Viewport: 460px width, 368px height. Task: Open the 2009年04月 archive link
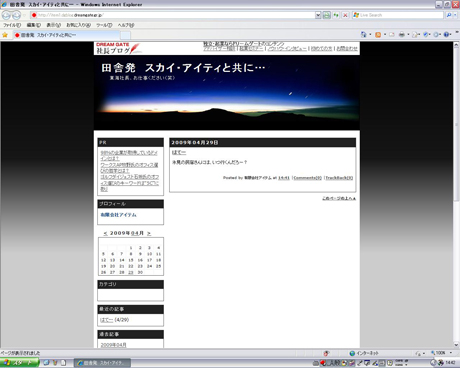(113, 345)
